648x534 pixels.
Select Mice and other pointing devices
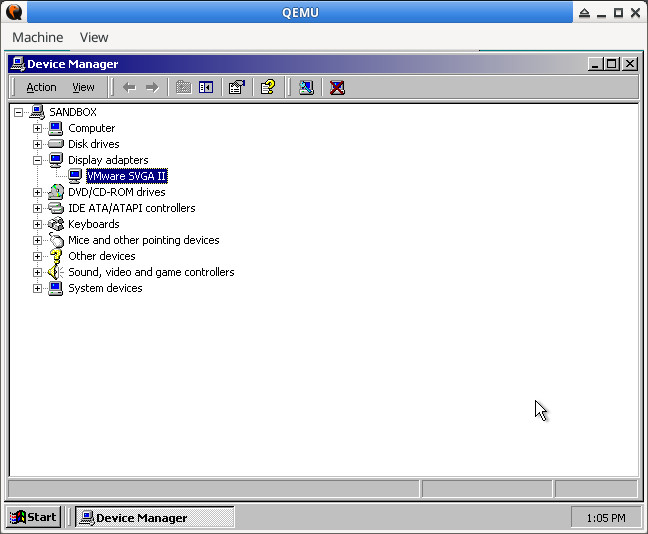tap(143, 240)
